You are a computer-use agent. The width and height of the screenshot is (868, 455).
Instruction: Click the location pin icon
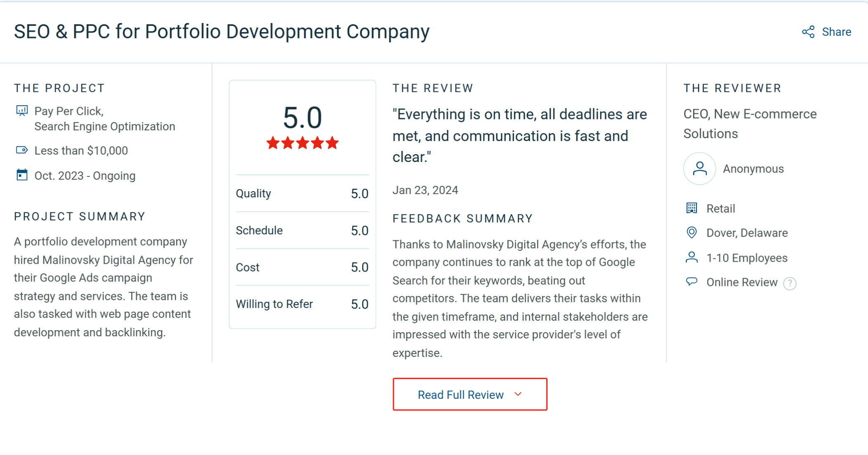691,232
